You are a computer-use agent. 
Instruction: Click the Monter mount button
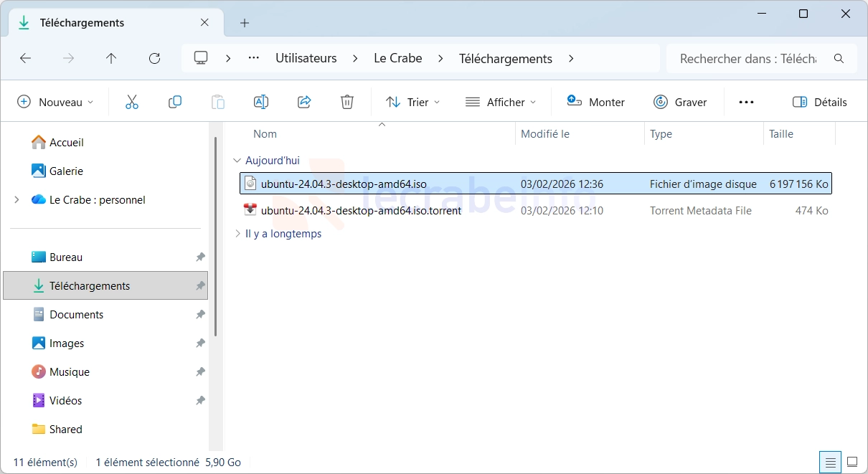click(595, 102)
